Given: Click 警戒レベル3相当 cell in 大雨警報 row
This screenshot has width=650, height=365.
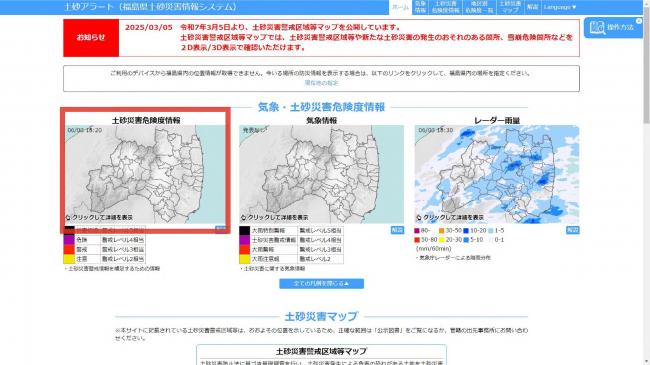Looking at the screenshot, I should pos(320,249).
